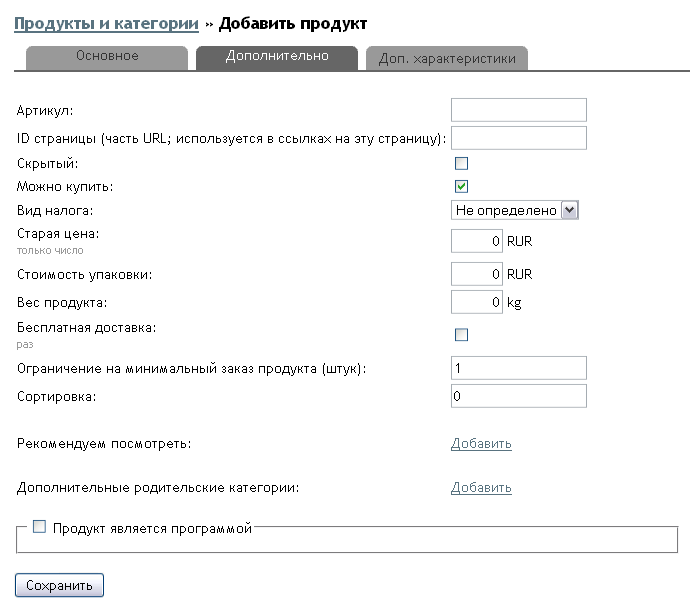Enable the 'Скрытый' checkbox
This screenshot has height=605, width=690.
[x=462, y=163]
